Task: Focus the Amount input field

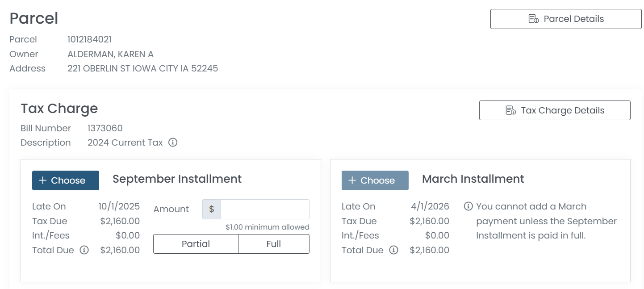Action: click(265, 209)
